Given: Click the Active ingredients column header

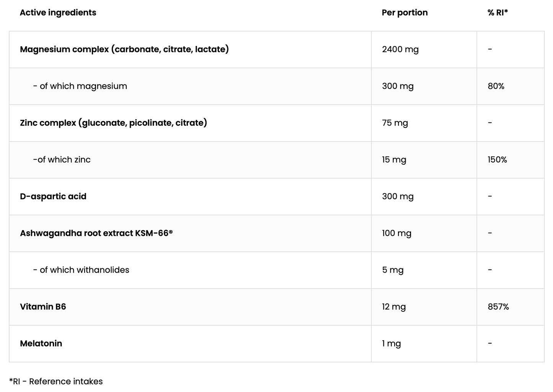Looking at the screenshot, I should click(x=58, y=13).
